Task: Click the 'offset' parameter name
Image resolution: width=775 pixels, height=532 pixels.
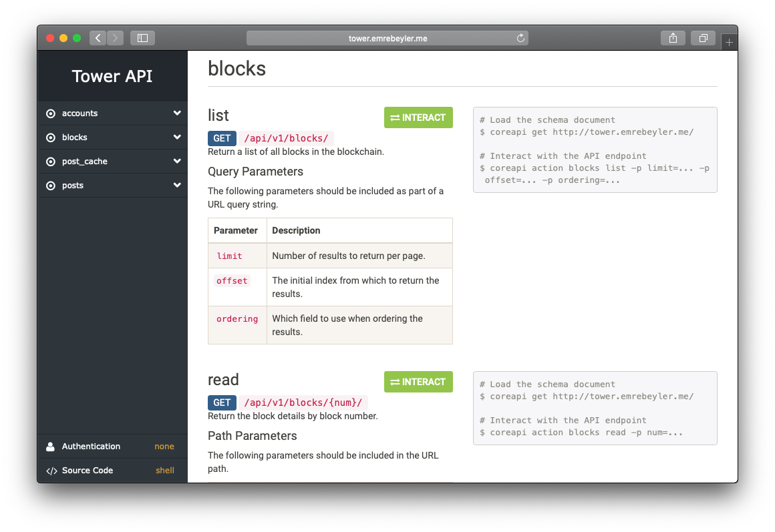Action: [232, 280]
